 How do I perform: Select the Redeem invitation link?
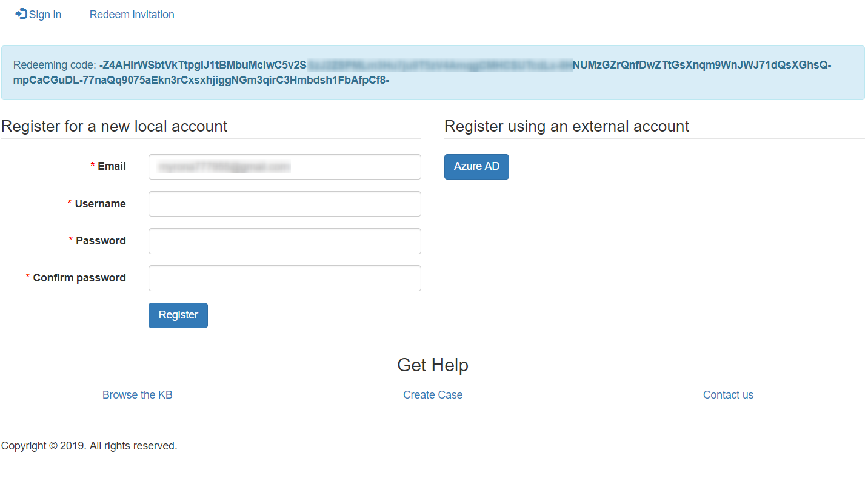(x=132, y=14)
